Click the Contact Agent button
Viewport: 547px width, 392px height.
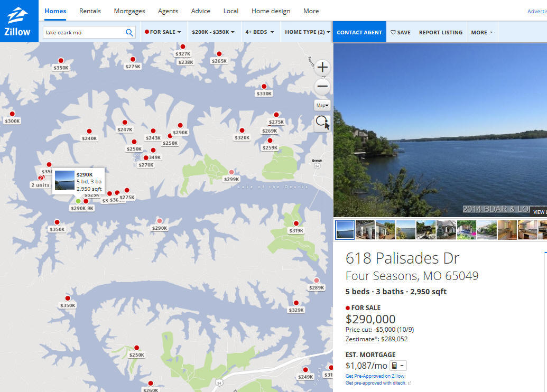point(359,32)
